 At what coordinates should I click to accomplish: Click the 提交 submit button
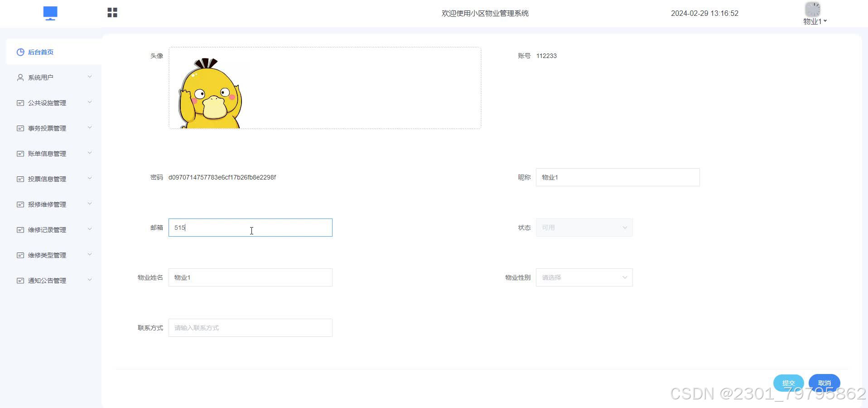[789, 383]
